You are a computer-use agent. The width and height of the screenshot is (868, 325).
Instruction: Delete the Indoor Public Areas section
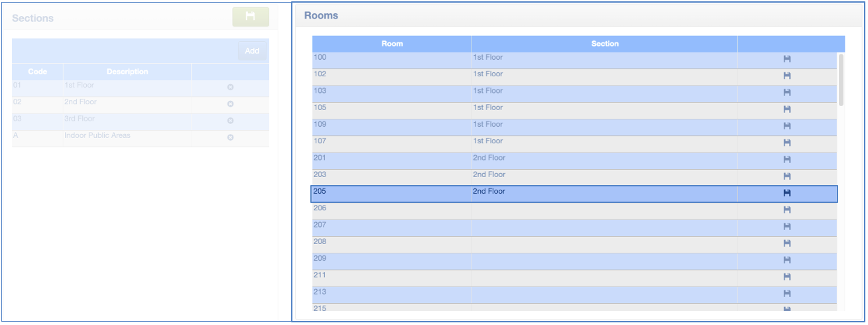(230, 137)
